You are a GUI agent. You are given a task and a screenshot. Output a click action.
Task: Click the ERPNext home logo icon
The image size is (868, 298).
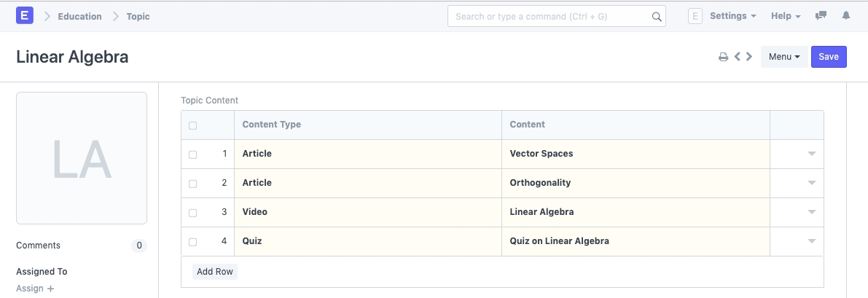click(26, 15)
